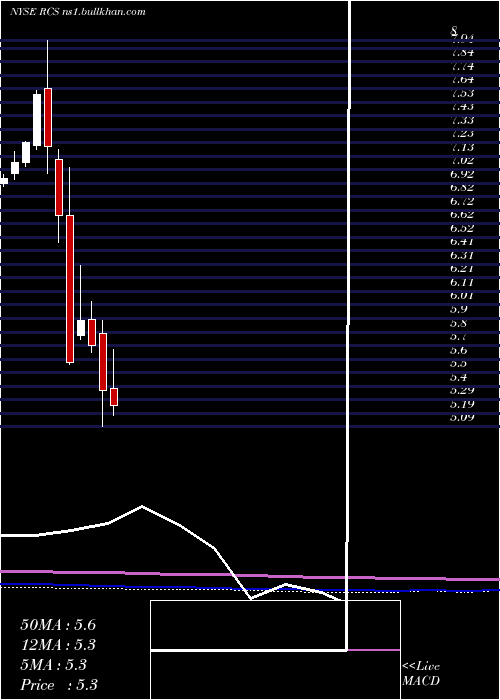The height and width of the screenshot is (700, 500).
Task: Click the 5.7 price axis label
Action: (460, 336)
